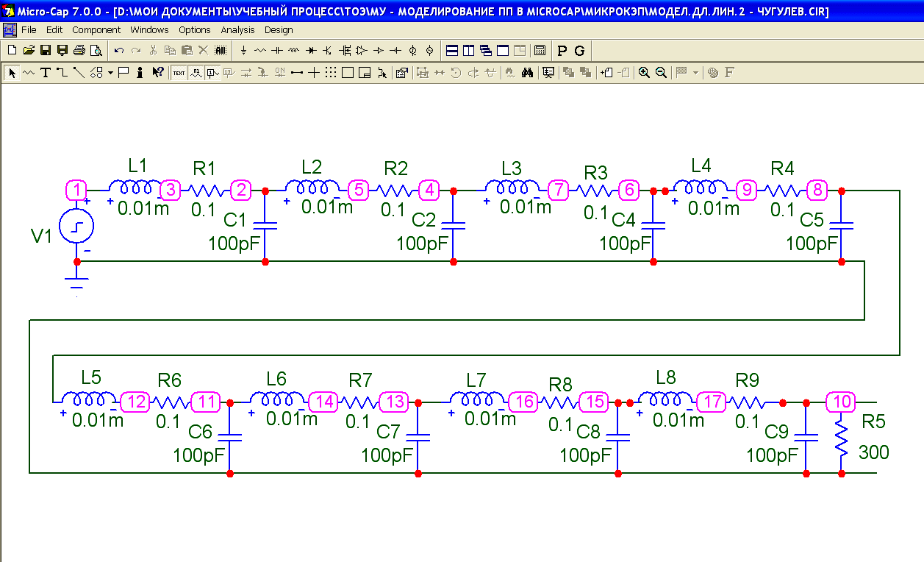Expand the graphics shapes dropdown arrow
The width and height of the screenshot is (924, 562).
point(110,72)
